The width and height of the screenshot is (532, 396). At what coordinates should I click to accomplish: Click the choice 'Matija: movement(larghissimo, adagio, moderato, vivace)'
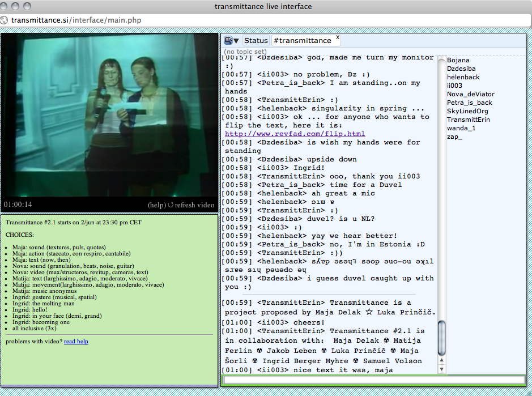point(88,284)
